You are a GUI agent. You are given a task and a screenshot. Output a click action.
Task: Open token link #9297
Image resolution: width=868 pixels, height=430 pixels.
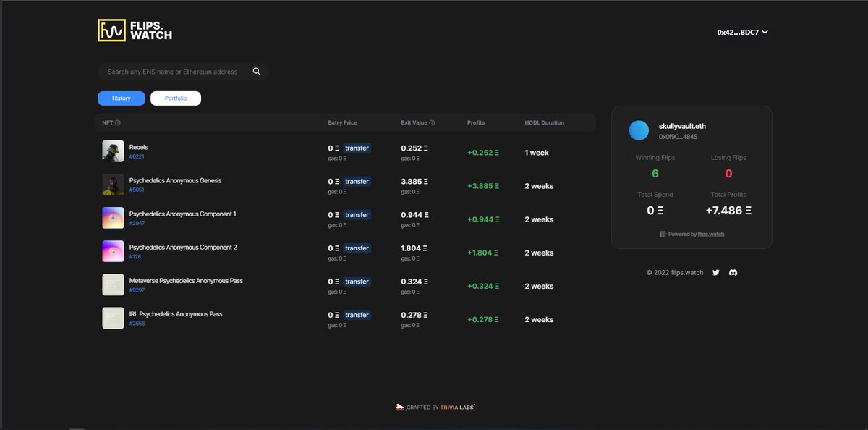137,290
